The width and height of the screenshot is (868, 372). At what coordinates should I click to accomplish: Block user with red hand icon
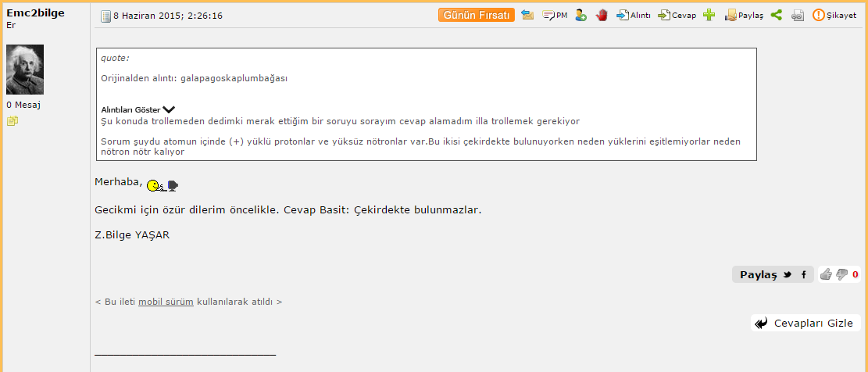[x=602, y=16]
